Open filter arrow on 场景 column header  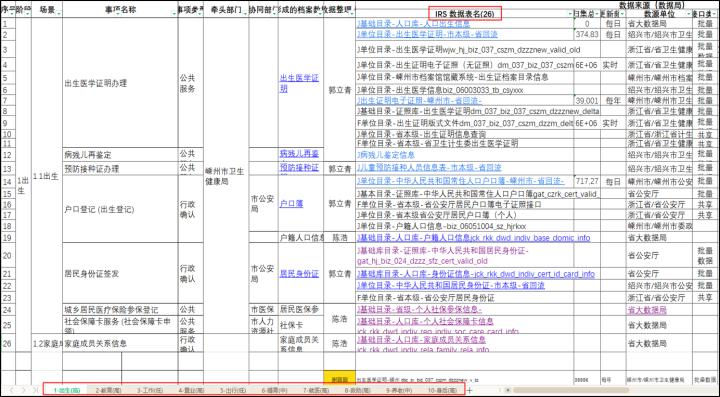(x=58, y=14)
